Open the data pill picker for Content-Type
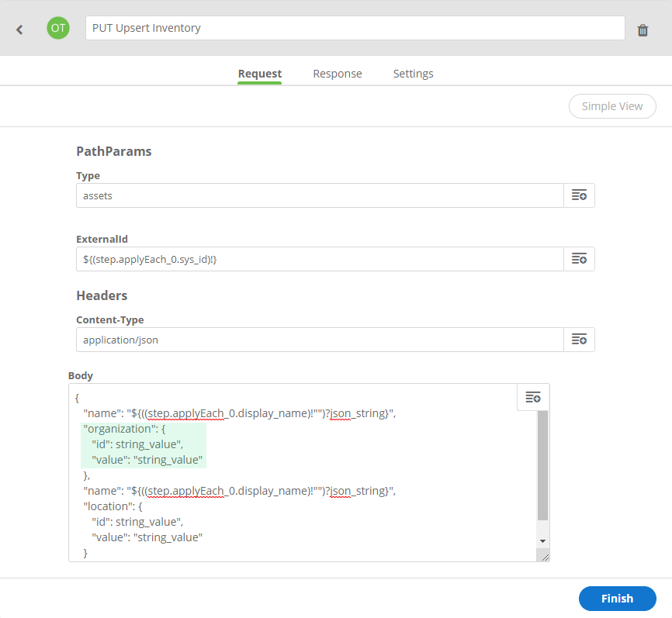Viewport: 672px width, 618px height. click(x=579, y=339)
